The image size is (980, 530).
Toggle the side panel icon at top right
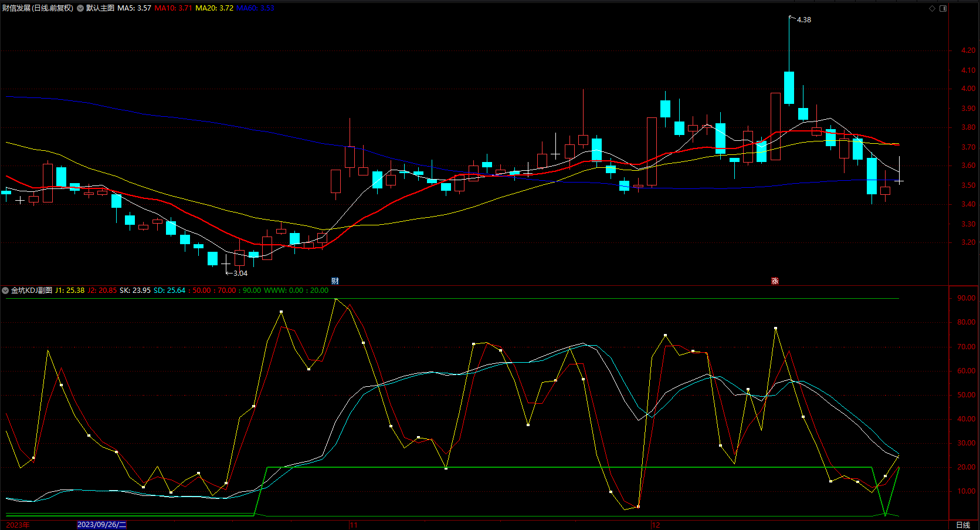pyautogui.click(x=943, y=8)
